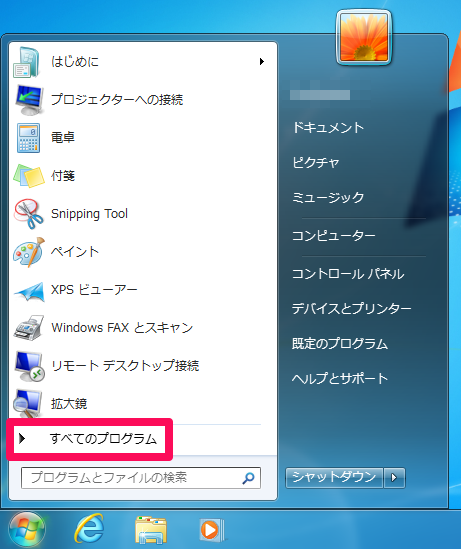Image resolution: width=461 pixels, height=549 pixels.
Task: Click the Windows Start orb
Action: click(27, 529)
